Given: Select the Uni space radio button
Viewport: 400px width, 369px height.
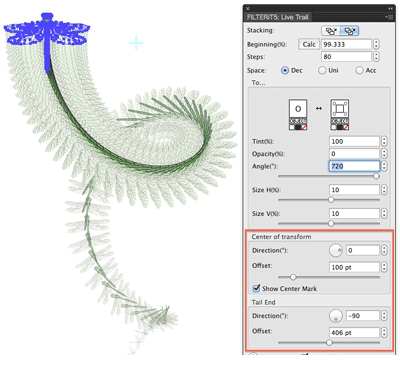Looking at the screenshot, I should [x=322, y=70].
